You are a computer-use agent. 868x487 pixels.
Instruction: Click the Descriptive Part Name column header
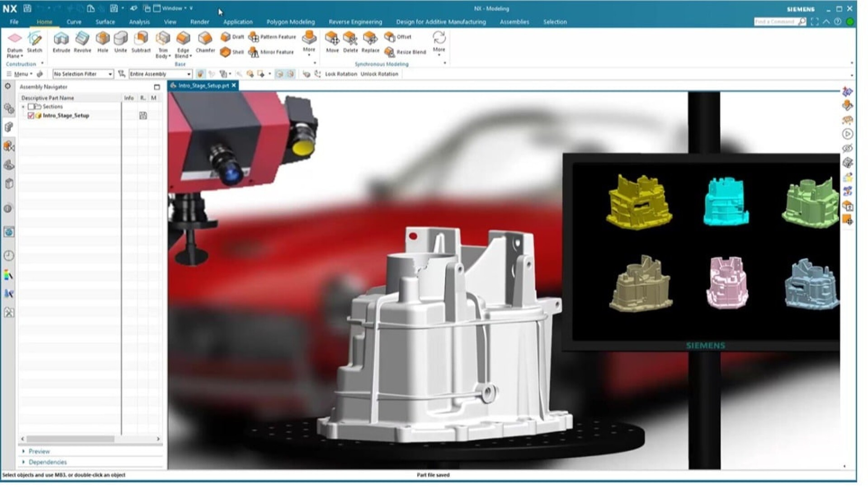click(x=47, y=98)
